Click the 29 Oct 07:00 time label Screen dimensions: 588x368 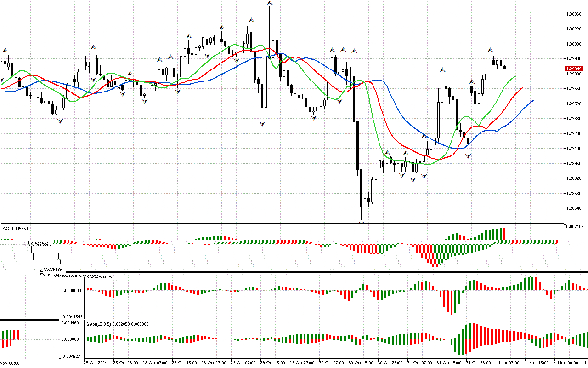[243, 363]
